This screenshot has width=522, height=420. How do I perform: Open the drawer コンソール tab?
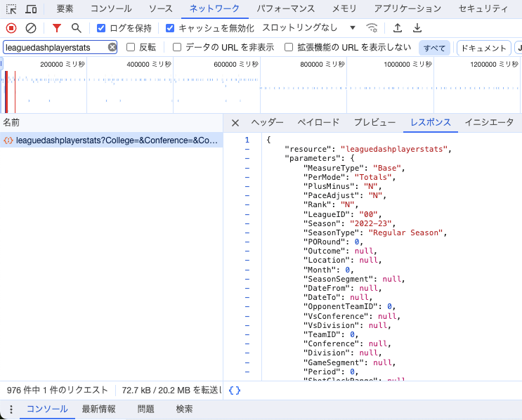click(x=47, y=409)
